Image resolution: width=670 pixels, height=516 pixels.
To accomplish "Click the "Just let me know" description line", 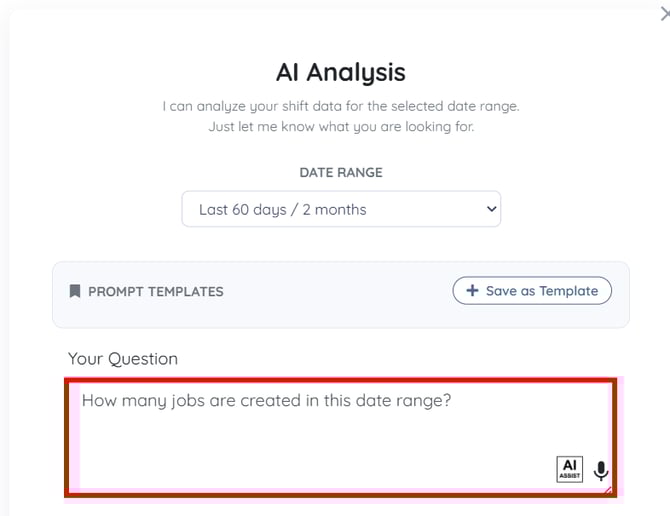I will (340, 127).
